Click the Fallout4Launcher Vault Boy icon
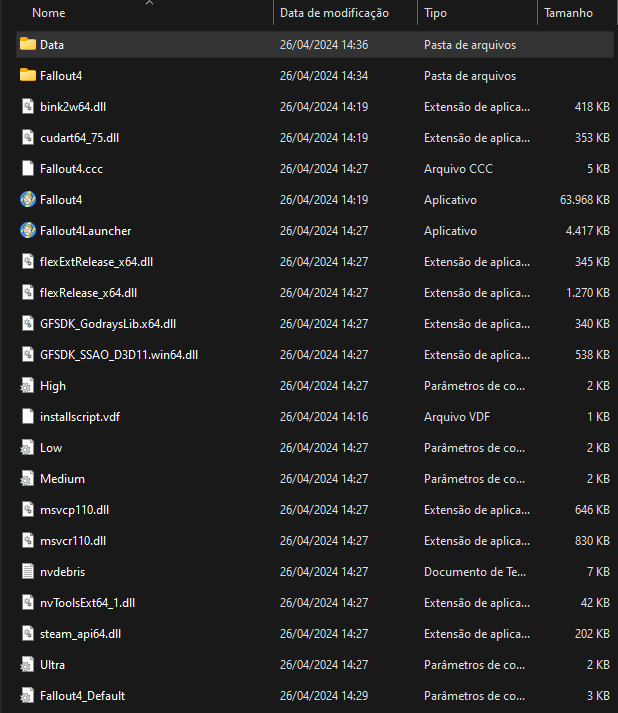Image resolution: width=618 pixels, height=713 pixels. (x=28, y=231)
